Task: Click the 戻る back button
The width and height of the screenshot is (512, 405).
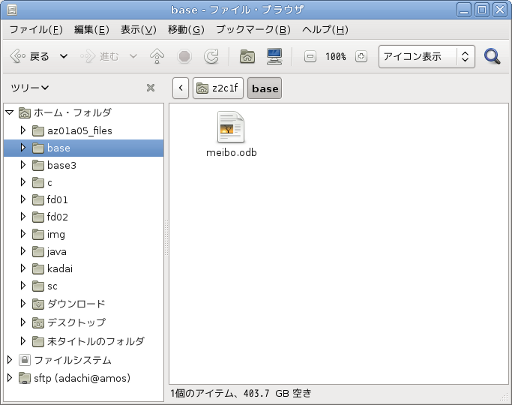Action: 30,56
